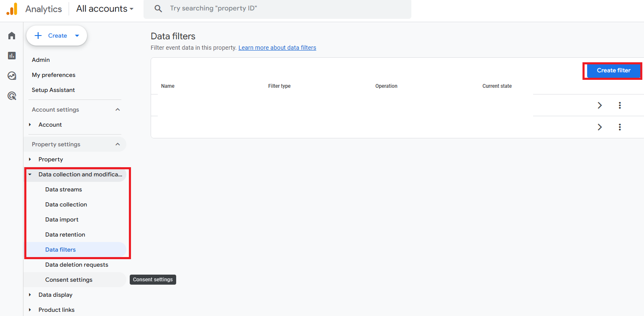Click the Data filters page heading
644x316 pixels.
pos(173,36)
